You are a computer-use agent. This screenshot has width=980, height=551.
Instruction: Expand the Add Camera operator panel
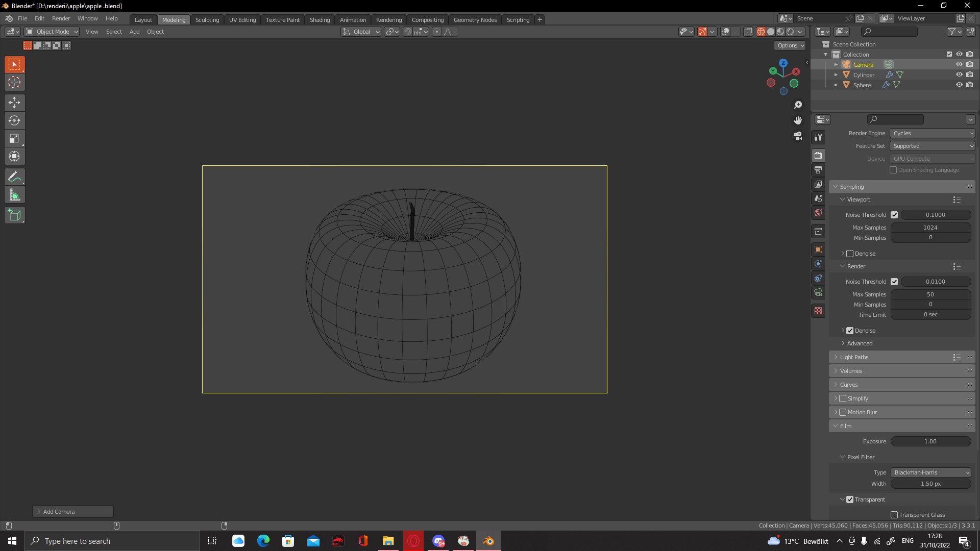point(73,512)
